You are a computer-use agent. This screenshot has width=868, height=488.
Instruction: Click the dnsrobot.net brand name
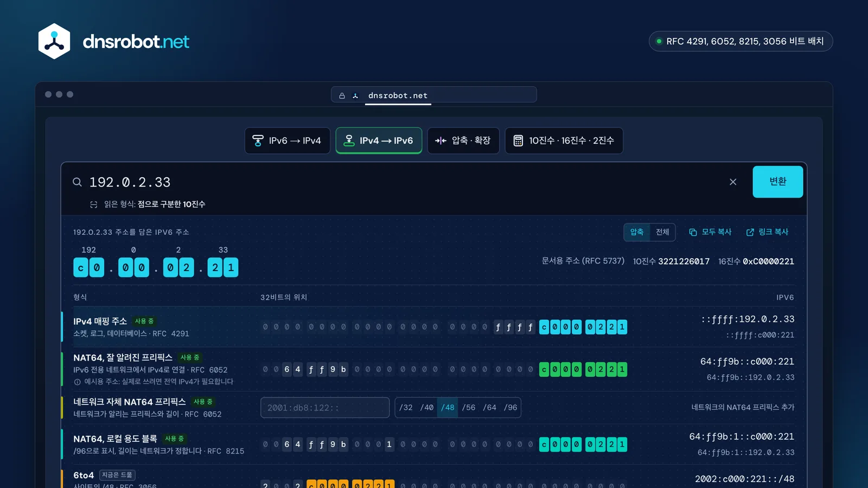[x=136, y=42]
